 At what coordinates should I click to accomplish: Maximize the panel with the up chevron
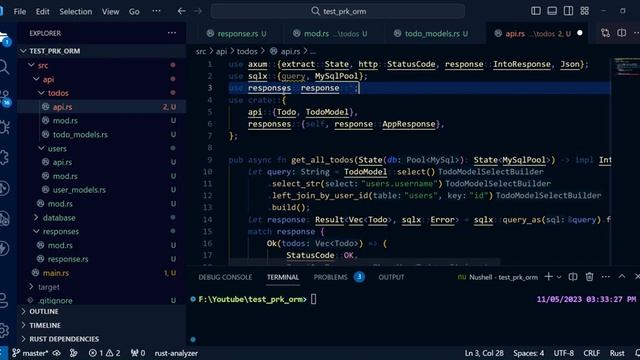pos(622,277)
